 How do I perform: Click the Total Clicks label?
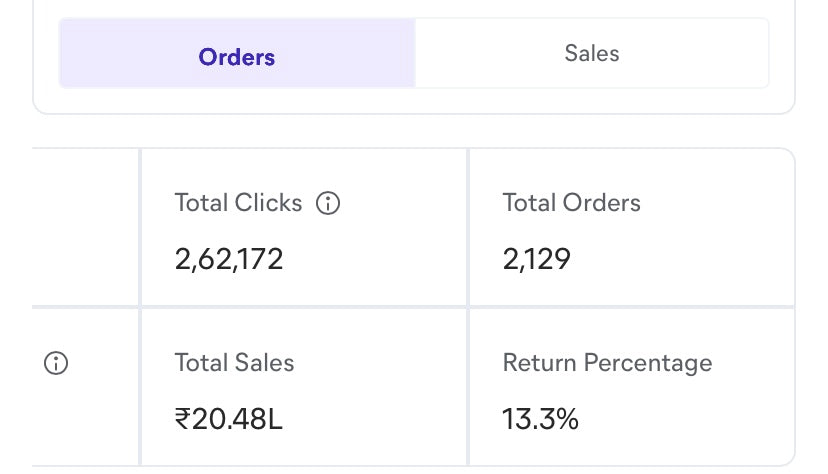pyautogui.click(x=238, y=203)
